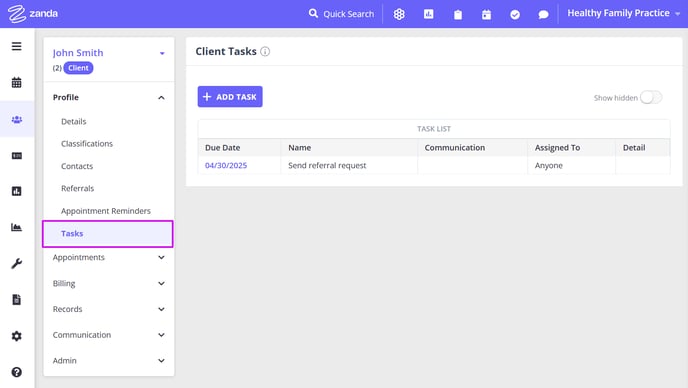The height and width of the screenshot is (388, 688).
Task: Open the chat messages icon in top bar
Action: (543, 14)
